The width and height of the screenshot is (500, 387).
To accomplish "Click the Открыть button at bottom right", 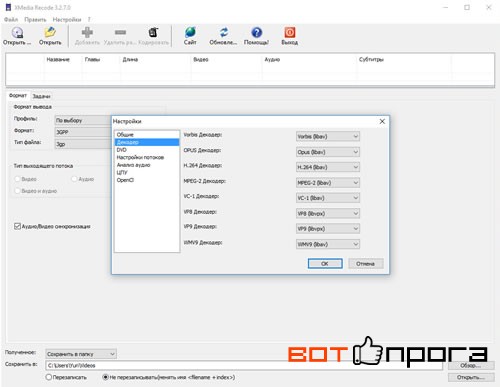I will click(471, 377).
